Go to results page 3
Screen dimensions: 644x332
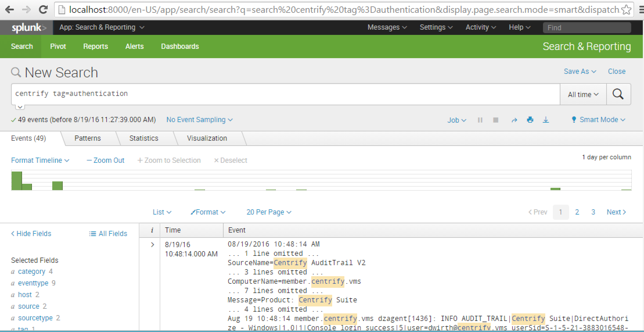593,212
